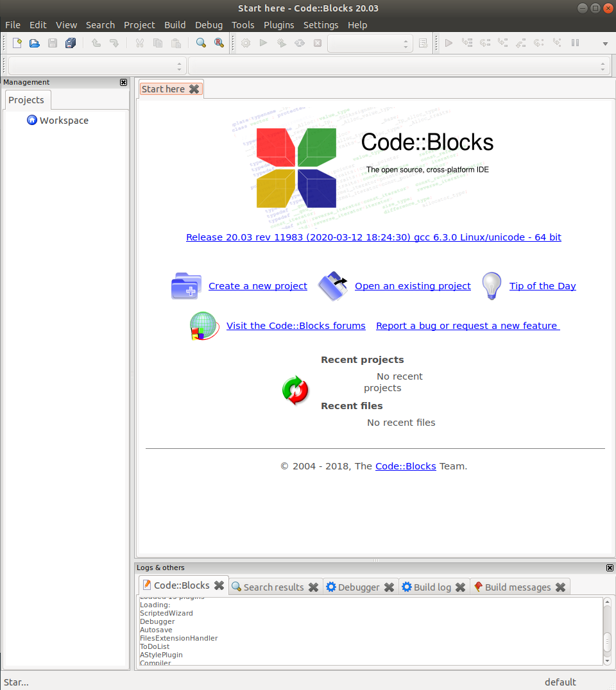Click the Save all files icon
This screenshot has width=616, height=690.
coord(71,43)
